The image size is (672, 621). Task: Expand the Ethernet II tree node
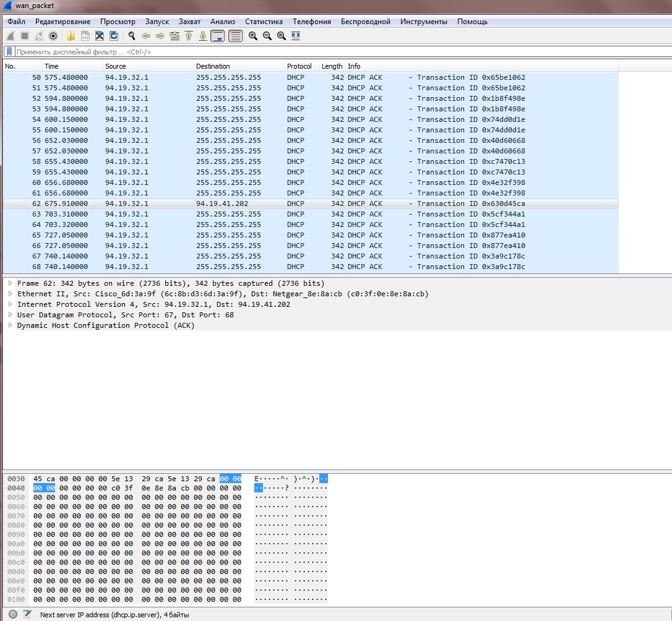[x=11, y=294]
